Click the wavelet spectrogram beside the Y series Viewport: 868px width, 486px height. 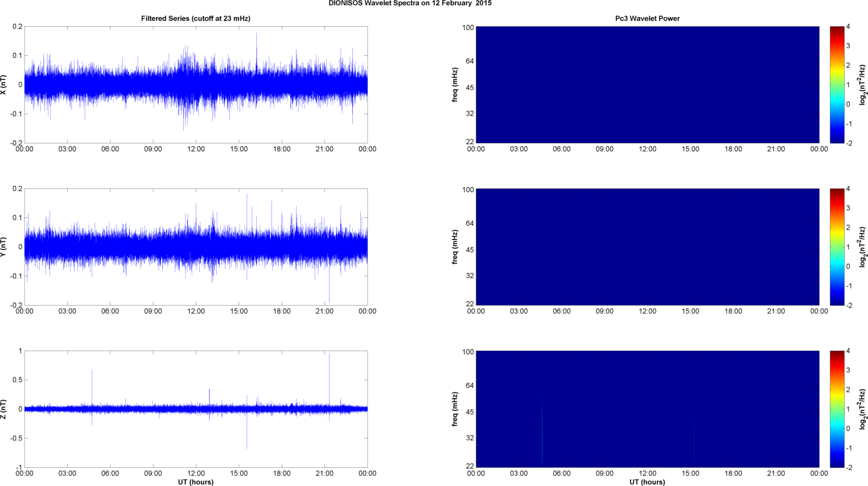[647, 247]
